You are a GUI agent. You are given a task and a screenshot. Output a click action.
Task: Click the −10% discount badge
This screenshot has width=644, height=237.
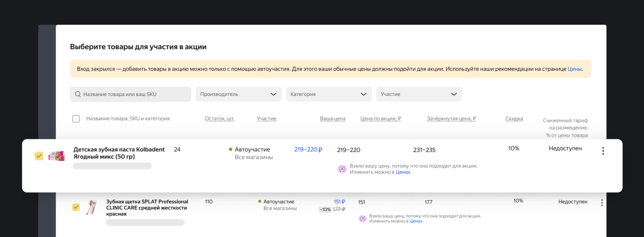tap(325, 210)
